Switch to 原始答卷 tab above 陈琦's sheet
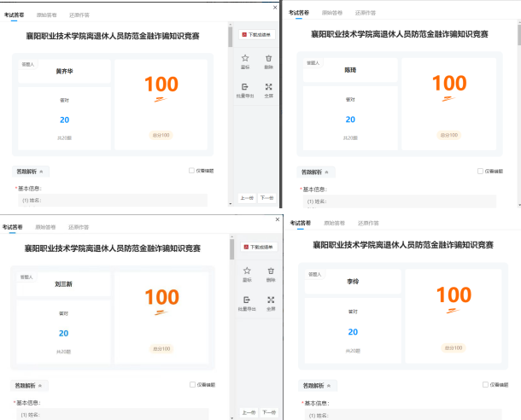521x420 pixels. click(331, 14)
